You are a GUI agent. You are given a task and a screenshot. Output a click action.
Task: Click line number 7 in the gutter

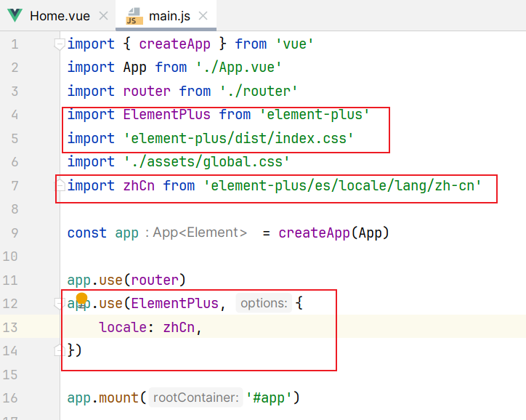coord(15,185)
